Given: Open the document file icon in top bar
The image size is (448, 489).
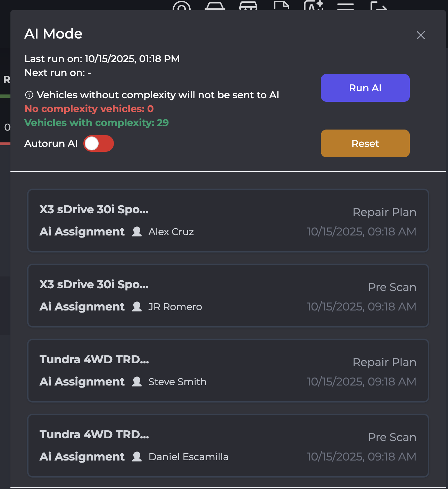Looking at the screenshot, I should (x=281, y=6).
